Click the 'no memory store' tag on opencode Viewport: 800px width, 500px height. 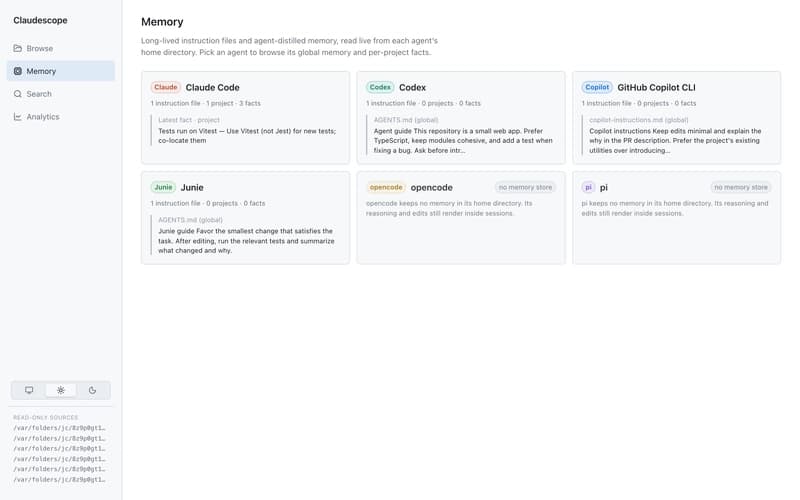pos(525,187)
